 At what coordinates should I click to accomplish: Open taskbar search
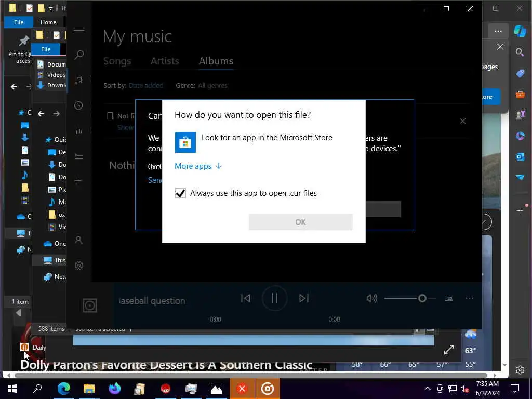coord(37,389)
